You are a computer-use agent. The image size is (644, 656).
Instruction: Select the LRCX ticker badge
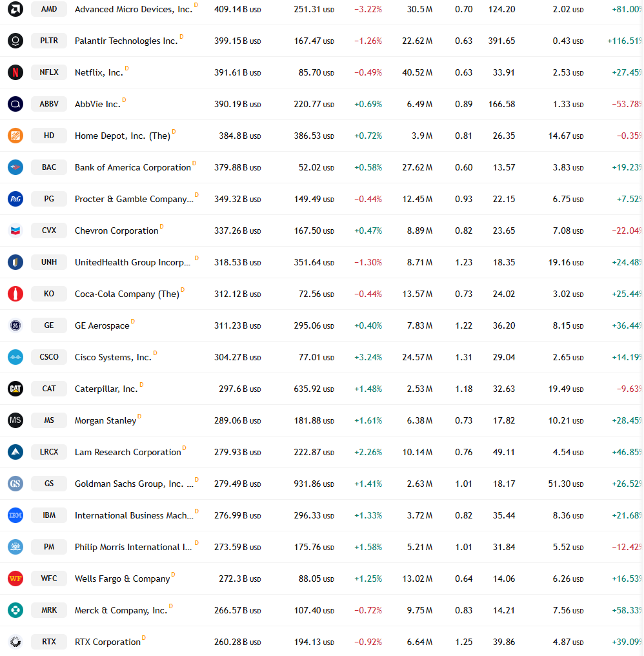pos(49,452)
